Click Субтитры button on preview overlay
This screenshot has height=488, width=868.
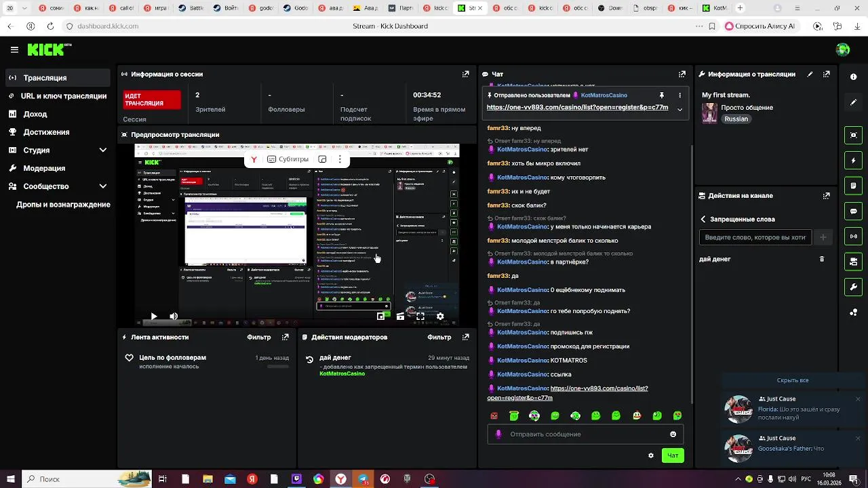[x=288, y=159]
